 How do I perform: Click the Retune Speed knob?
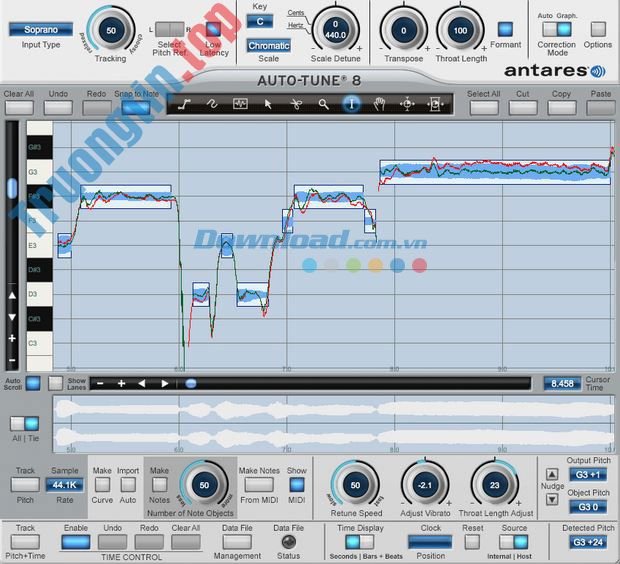tap(355, 485)
